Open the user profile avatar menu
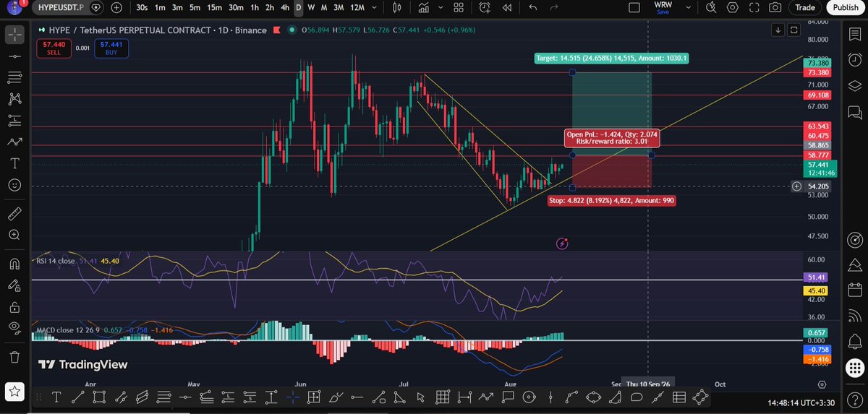 pos(14,8)
